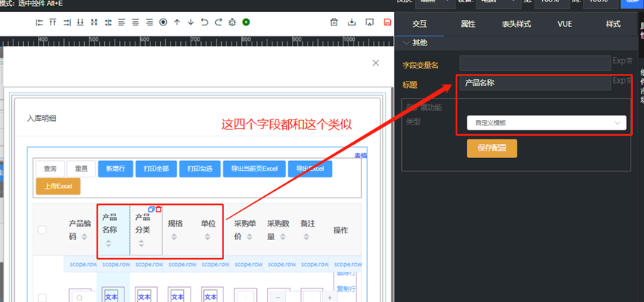This screenshot has width=644, height=302.
Task: Select text align center icon
Action: pos(136,22)
